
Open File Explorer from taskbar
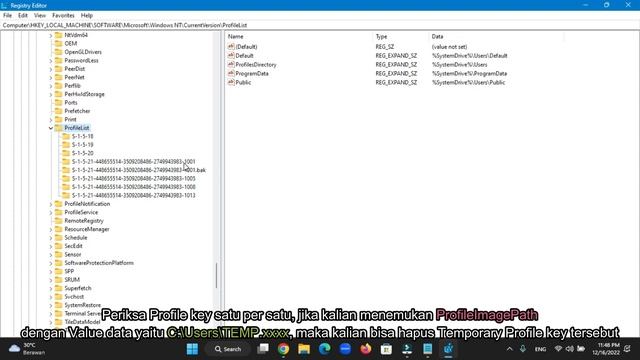(x=304, y=349)
